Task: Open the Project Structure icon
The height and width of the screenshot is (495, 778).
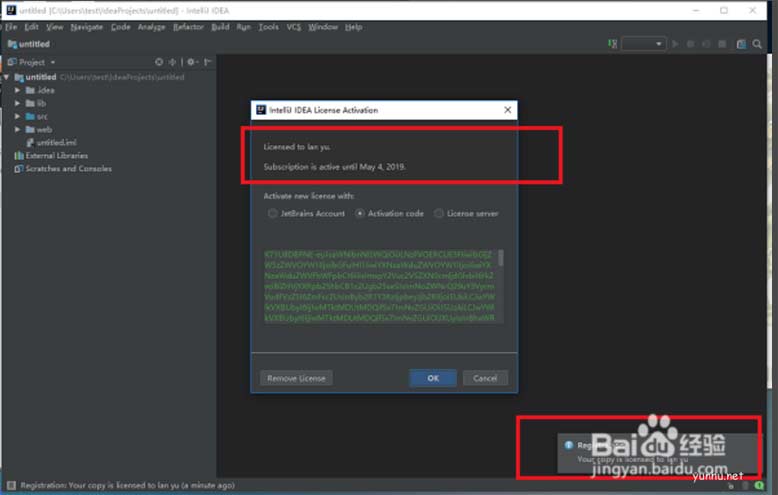Action: coord(741,44)
